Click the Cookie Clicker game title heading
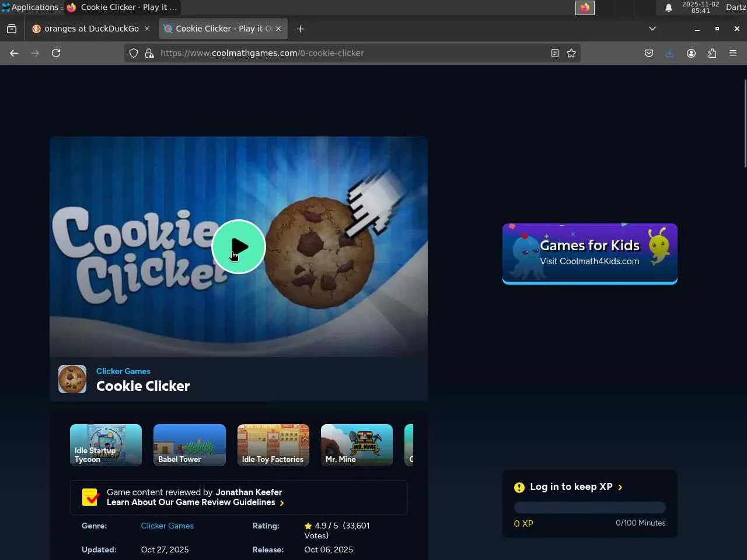The width and height of the screenshot is (747, 560). pyautogui.click(x=143, y=386)
